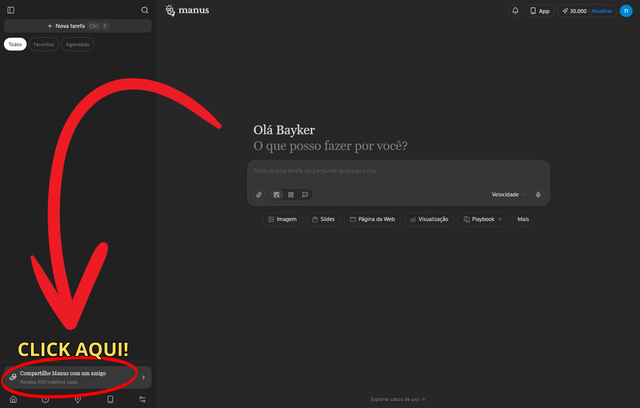This screenshot has width=640, height=408.
Task: Click the Atualizar upgrade link
Action: (602, 11)
